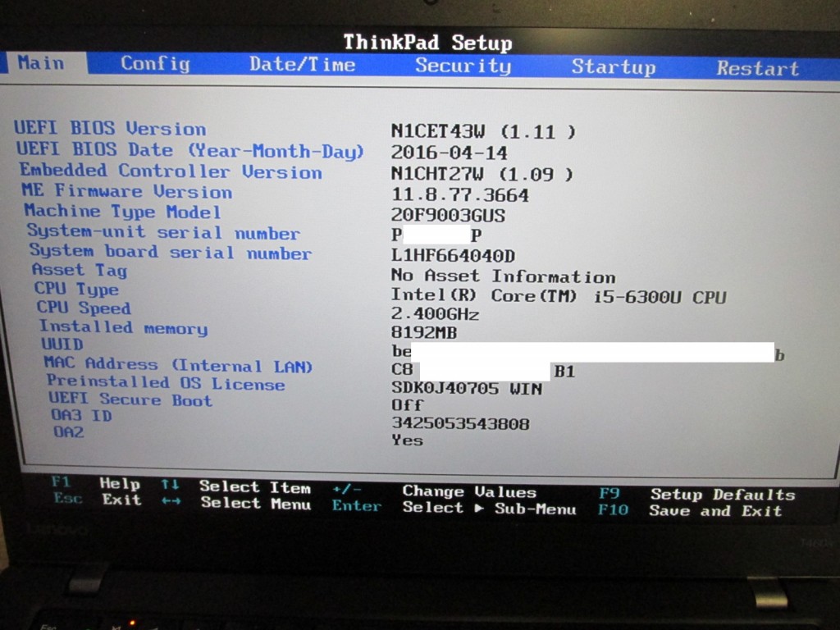The image size is (840, 630).
Task: Select the Startup tab
Action: [614, 67]
